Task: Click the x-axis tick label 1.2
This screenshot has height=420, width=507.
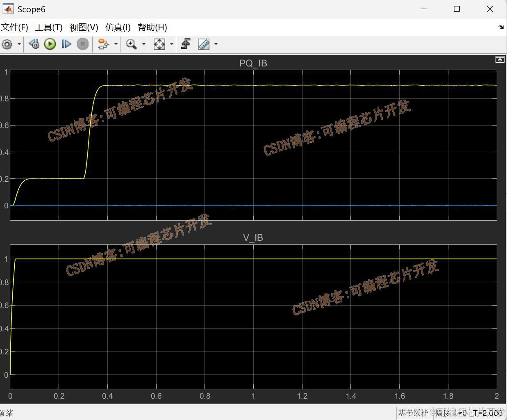Action: coord(302,396)
